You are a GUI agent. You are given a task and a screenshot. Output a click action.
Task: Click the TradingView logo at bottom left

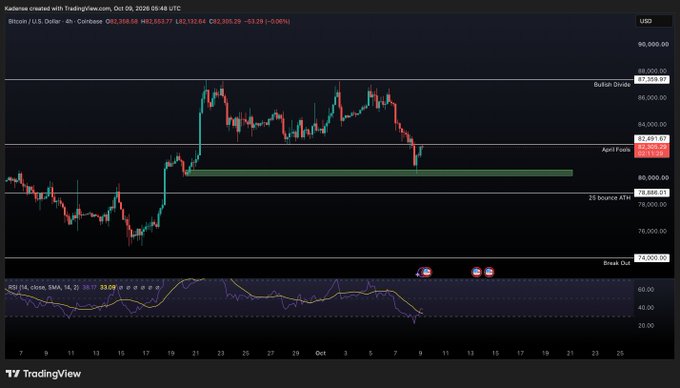tap(43, 374)
